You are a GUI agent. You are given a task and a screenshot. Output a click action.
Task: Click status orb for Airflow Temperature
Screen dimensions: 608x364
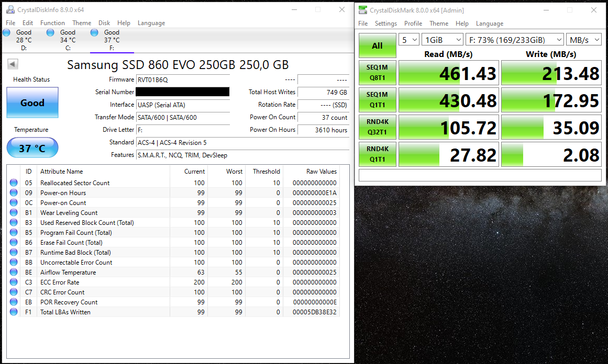[x=14, y=272]
